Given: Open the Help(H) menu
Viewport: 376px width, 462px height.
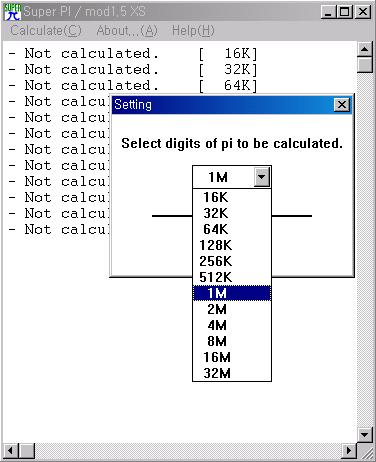Looking at the screenshot, I should point(193,31).
